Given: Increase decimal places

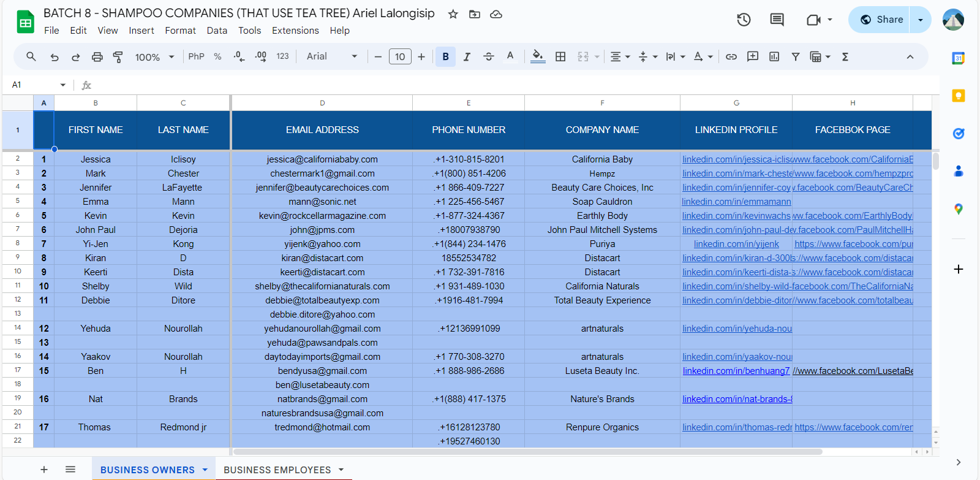Looking at the screenshot, I should tap(261, 56).
